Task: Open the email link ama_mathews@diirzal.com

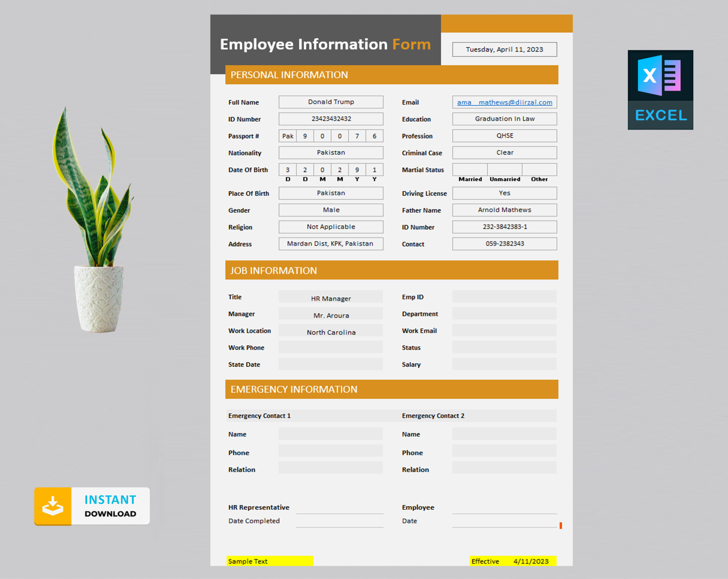Action: pos(504,102)
